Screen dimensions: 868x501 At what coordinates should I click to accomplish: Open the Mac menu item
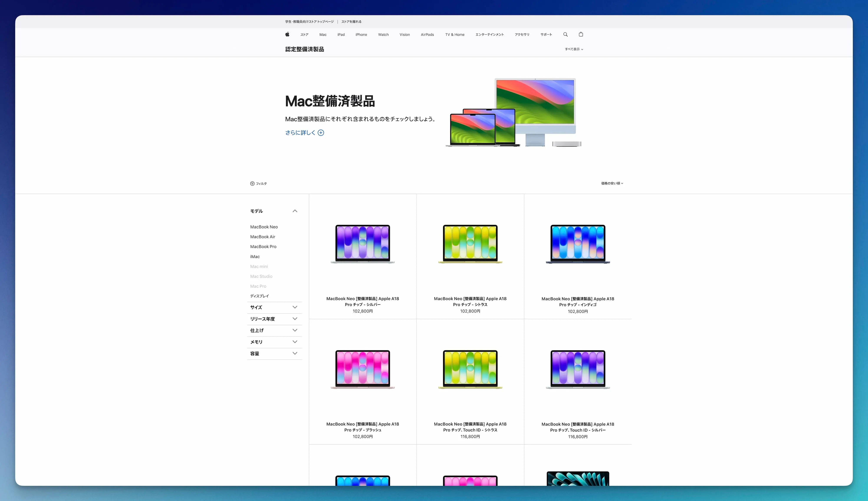pyautogui.click(x=323, y=34)
